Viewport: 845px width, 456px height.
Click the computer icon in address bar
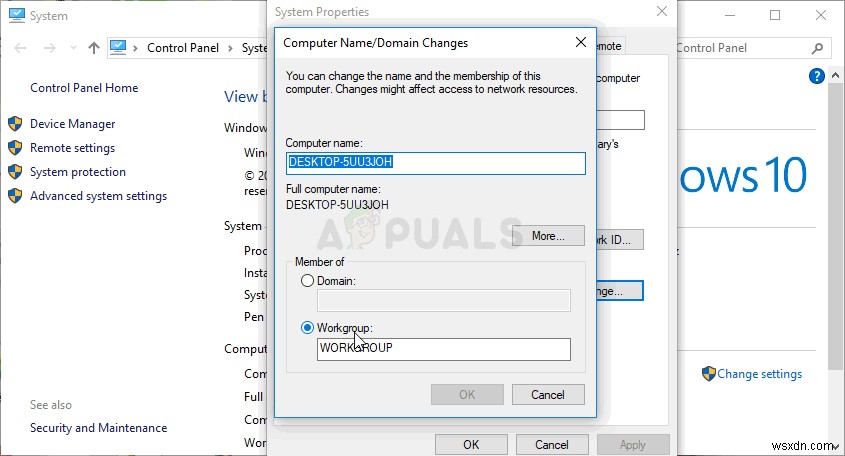118,47
